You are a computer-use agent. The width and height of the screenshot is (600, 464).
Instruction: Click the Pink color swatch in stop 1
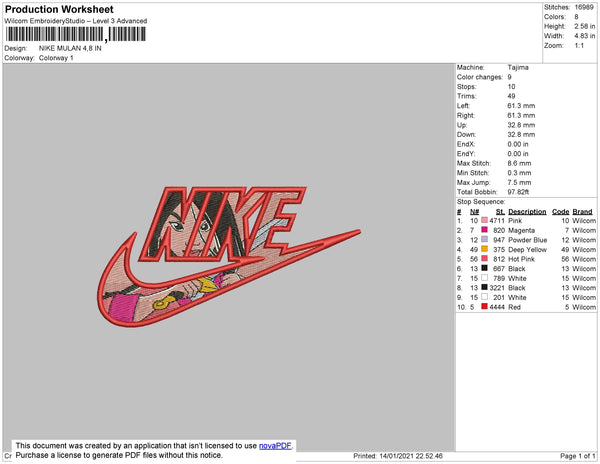[x=484, y=220]
